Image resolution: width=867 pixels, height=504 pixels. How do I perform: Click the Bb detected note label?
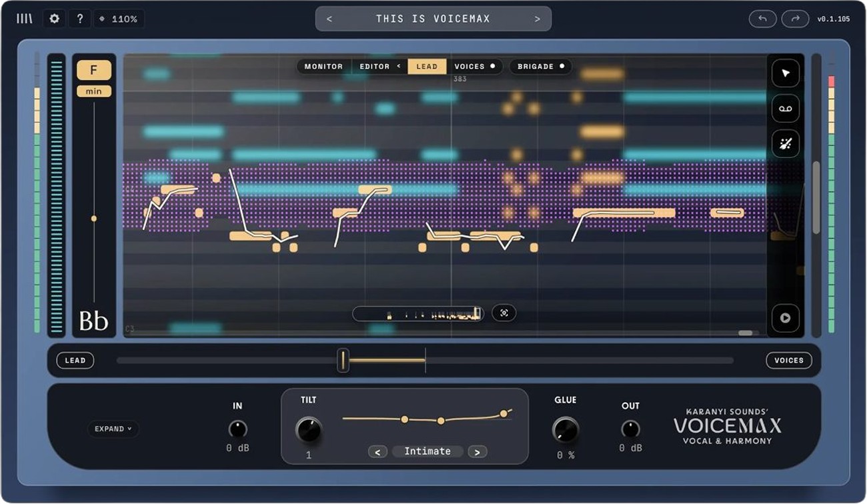tap(94, 321)
